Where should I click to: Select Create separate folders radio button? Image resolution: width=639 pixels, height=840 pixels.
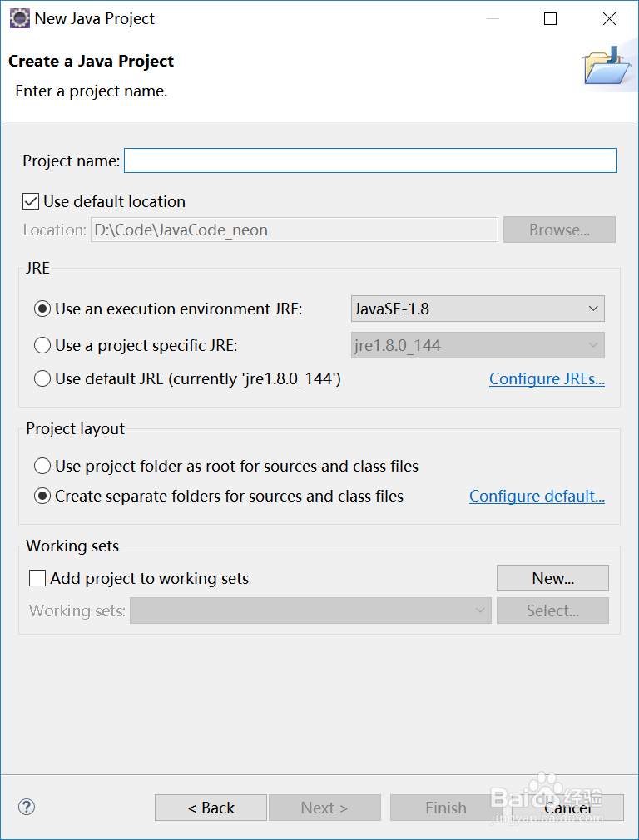[42, 496]
